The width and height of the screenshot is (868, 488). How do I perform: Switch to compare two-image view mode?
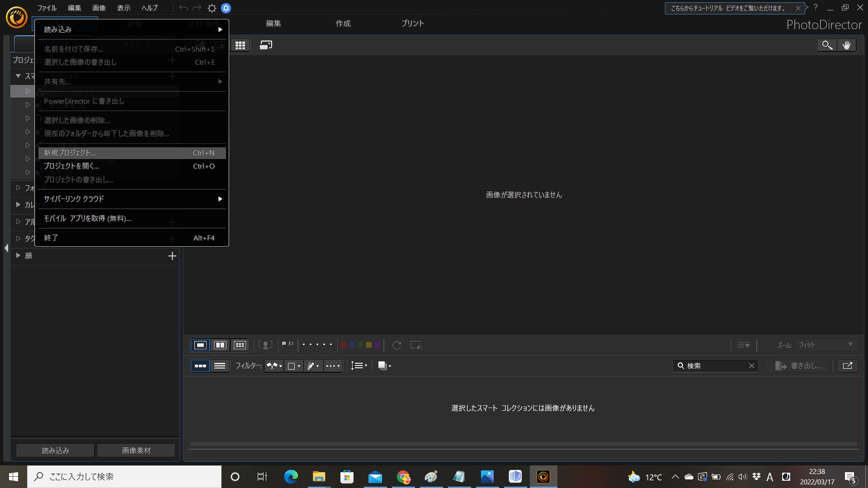(220, 345)
